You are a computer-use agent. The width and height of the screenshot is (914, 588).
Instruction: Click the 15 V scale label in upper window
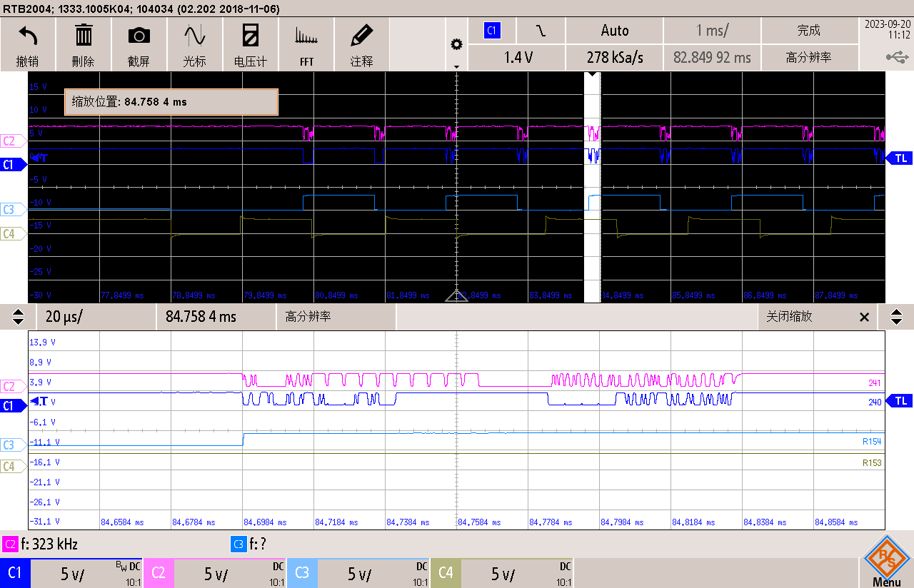tap(38, 87)
